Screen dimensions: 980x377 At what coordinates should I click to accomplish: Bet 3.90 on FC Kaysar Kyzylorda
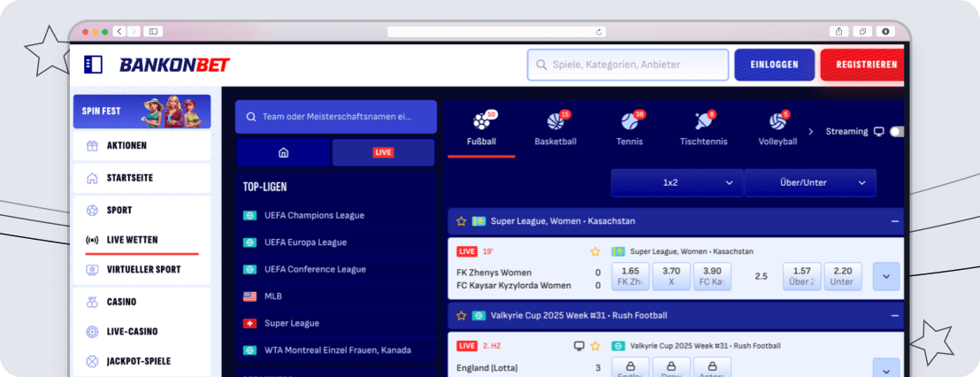(712, 276)
